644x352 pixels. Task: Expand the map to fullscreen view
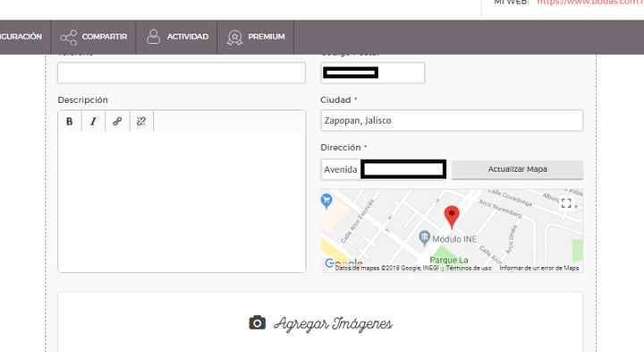pos(566,203)
